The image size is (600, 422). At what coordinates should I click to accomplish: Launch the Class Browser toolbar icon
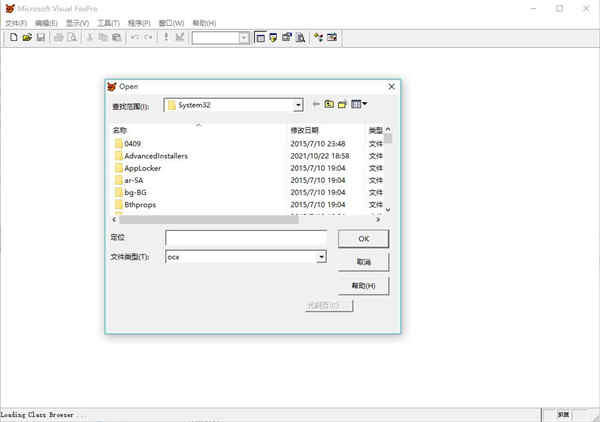(x=318, y=37)
